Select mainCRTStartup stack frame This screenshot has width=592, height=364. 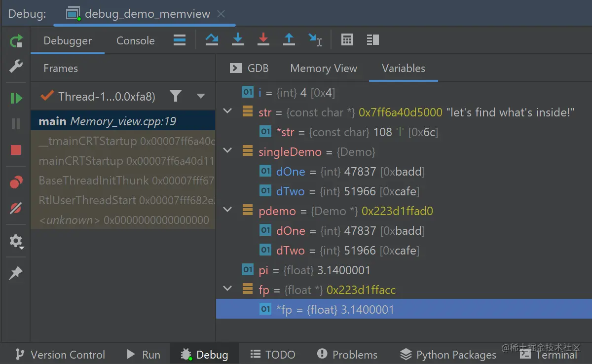(x=123, y=161)
